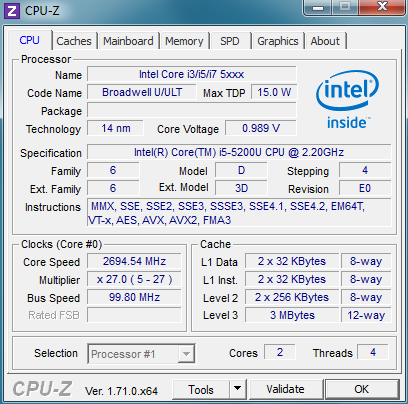The width and height of the screenshot is (408, 404).
Task: Click the Max TDP value 15.0 W
Action: 274,92
